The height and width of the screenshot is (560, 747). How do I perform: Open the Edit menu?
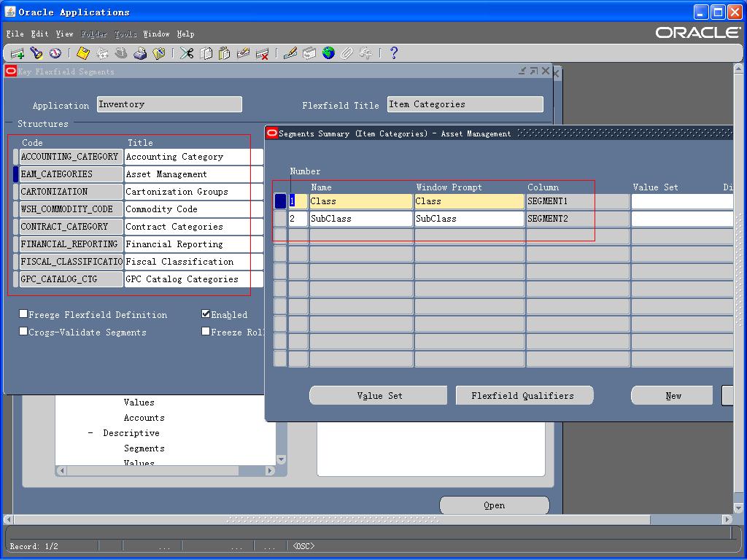(39, 34)
